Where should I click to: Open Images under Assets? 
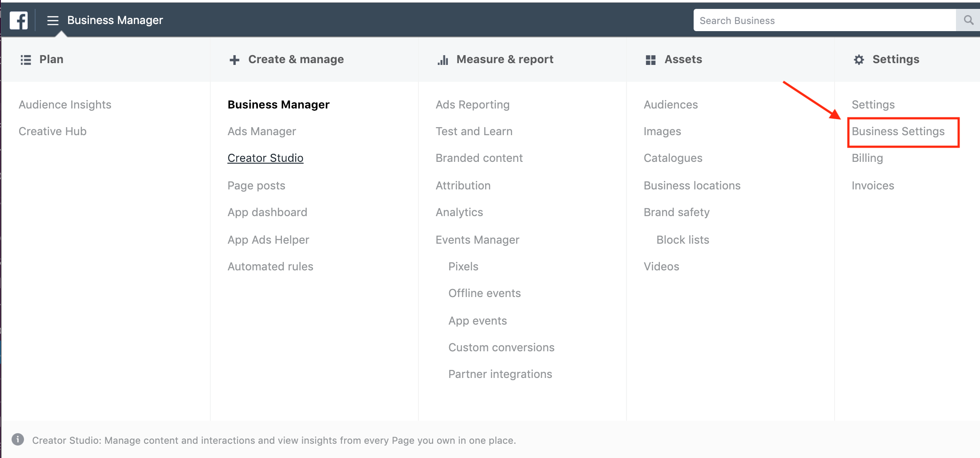point(662,131)
